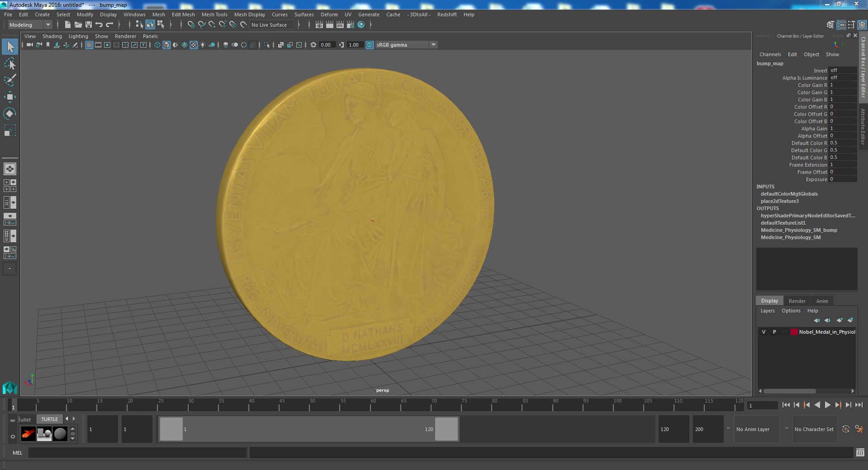Open the Modeling menu set dropdown

click(30, 25)
